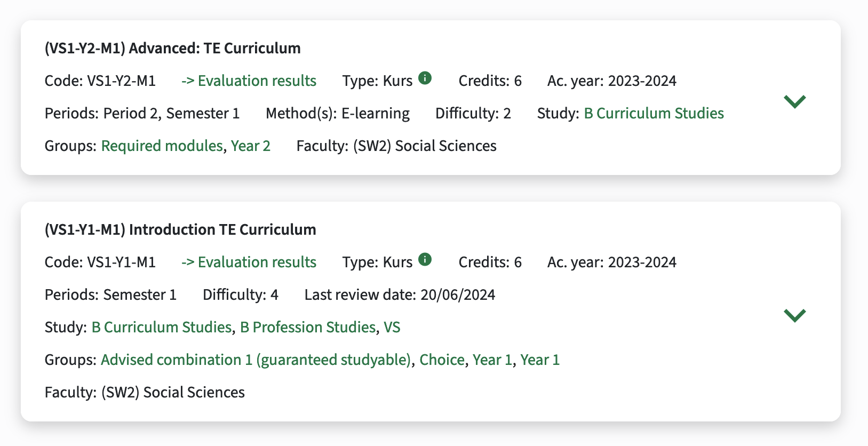Image resolution: width=868 pixels, height=446 pixels.
Task: Open the B Profession Studies link
Action: pyautogui.click(x=308, y=327)
